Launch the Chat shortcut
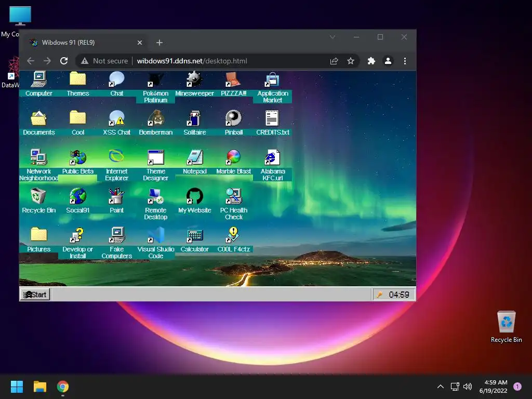Screen dimensions: 532x399 [x=117, y=84]
